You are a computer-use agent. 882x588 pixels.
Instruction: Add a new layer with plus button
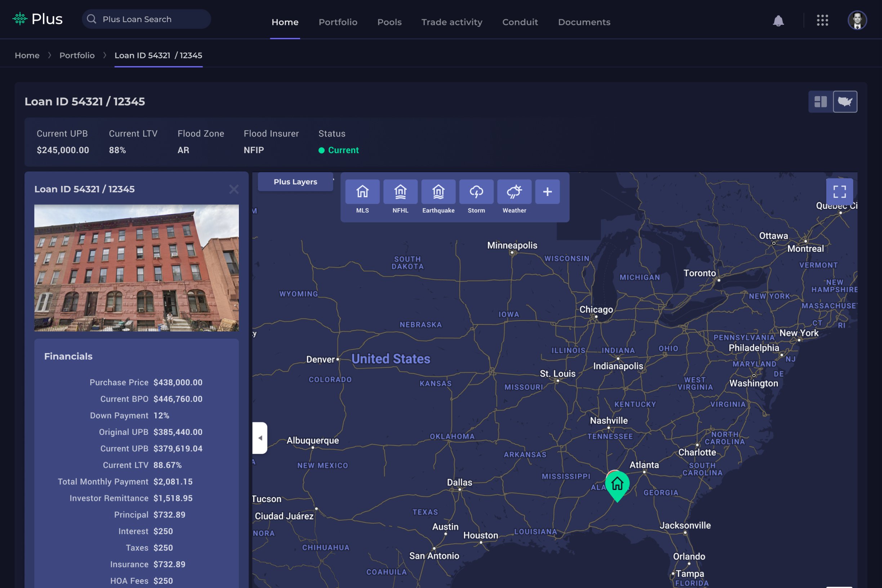coord(547,192)
